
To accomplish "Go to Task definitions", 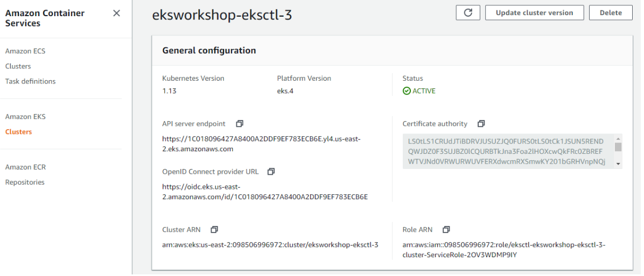I will click(x=31, y=81).
